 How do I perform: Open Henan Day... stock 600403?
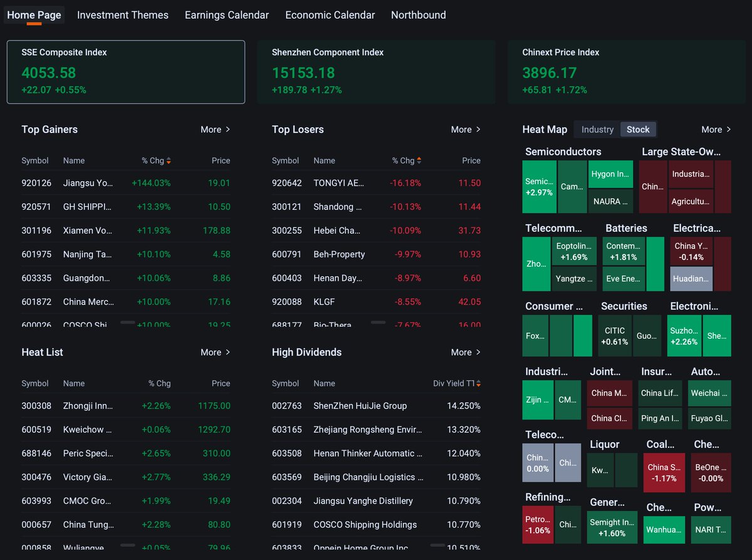coord(376,278)
